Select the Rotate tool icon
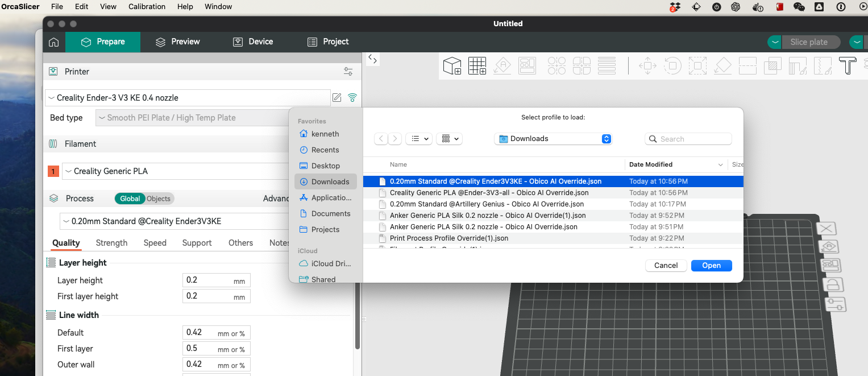The height and width of the screenshot is (376, 868). click(x=672, y=66)
